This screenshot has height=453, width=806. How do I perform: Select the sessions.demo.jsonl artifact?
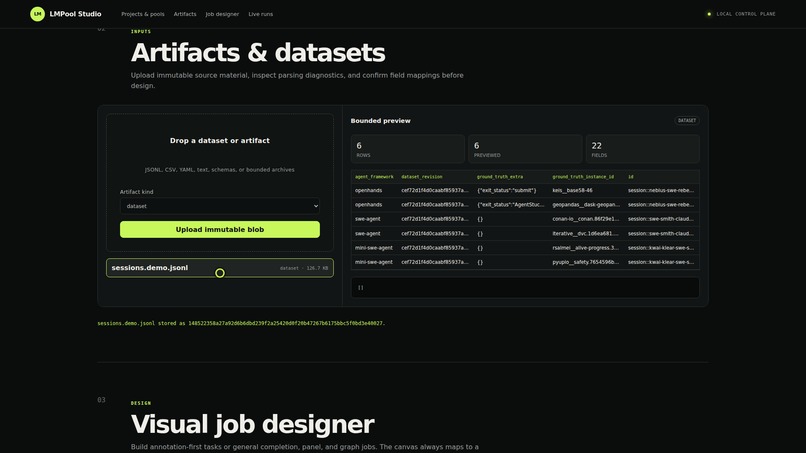click(219, 268)
